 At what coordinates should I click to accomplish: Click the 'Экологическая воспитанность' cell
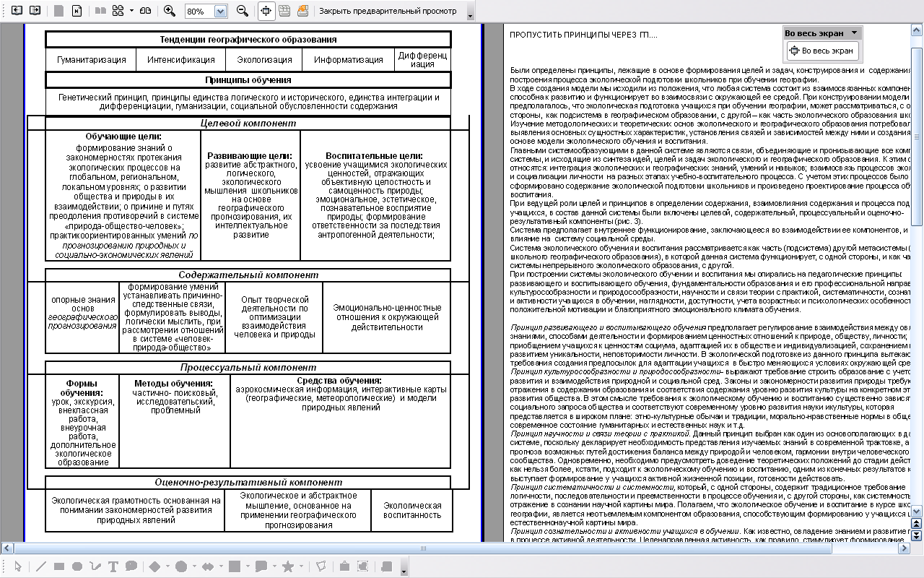click(412, 511)
